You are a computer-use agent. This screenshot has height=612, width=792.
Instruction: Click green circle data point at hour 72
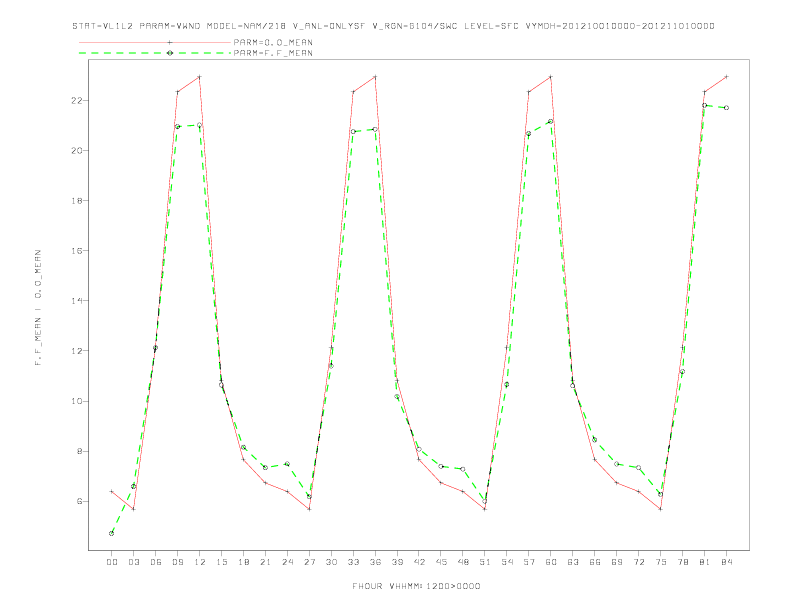638,468
